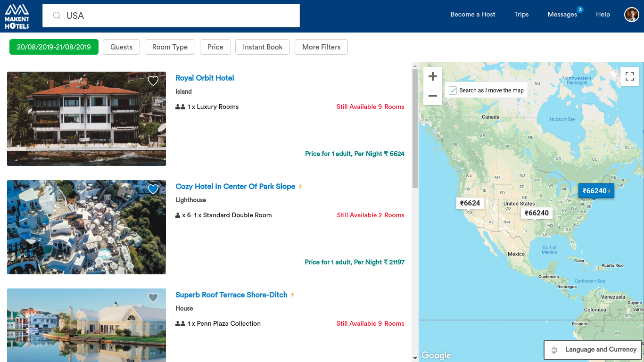Click the 1 x Luxury Rooms text
Screen dimensions: 644x362
click(213, 107)
